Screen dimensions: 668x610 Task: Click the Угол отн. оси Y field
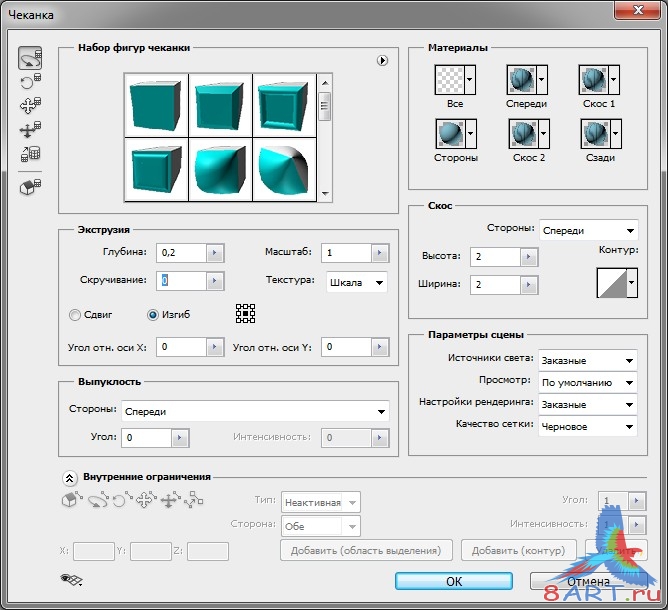pyautogui.click(x=346, y=347)
